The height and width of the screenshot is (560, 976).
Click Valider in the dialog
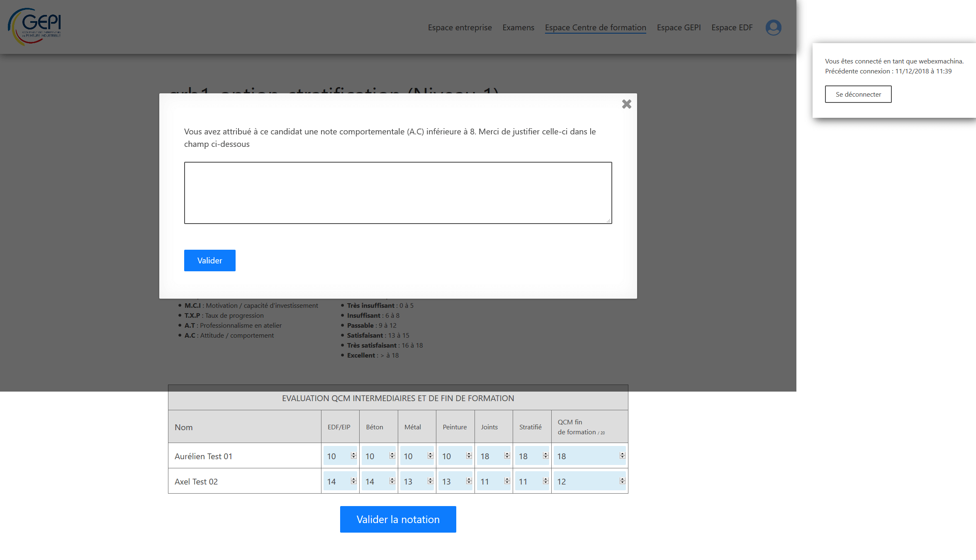(x=209, y=261)
